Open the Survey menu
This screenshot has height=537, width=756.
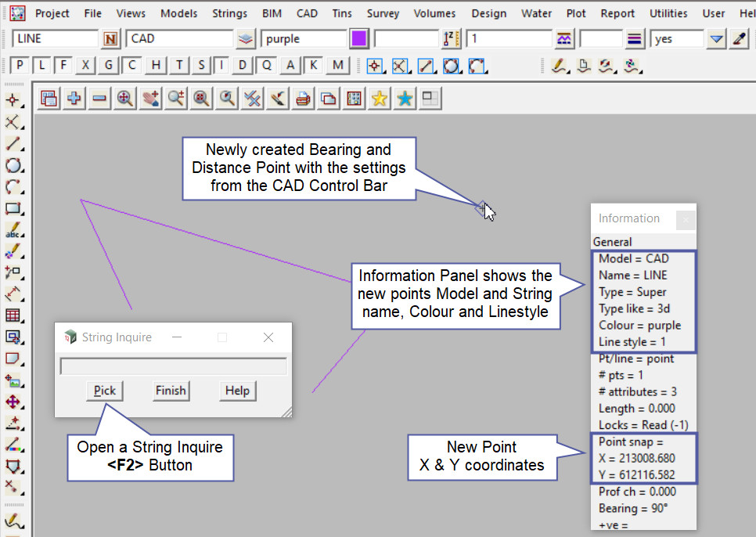pyautogui.click(x=383, y=13)
